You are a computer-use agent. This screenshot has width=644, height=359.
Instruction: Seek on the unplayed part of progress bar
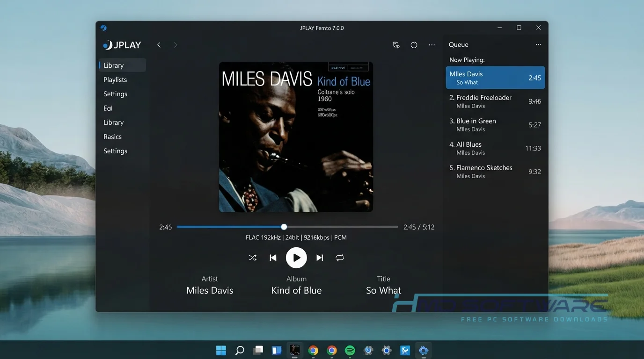click(x=343, y=227)
